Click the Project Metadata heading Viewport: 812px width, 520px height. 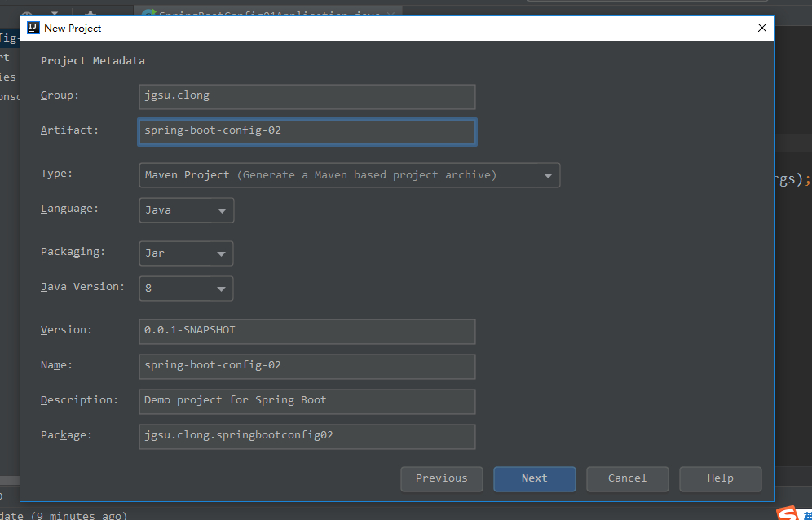click(x=93, y=60)
